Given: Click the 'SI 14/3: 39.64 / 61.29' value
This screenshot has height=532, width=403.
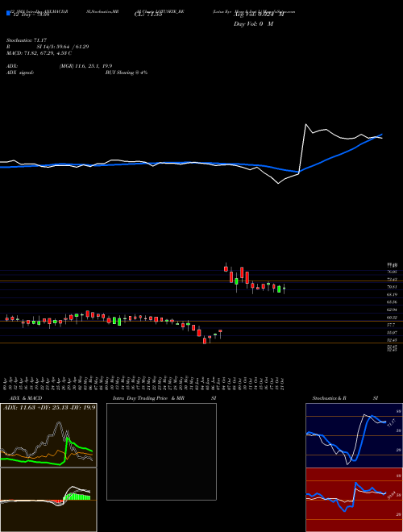Looking at the screenshot, I should point(63,47).
